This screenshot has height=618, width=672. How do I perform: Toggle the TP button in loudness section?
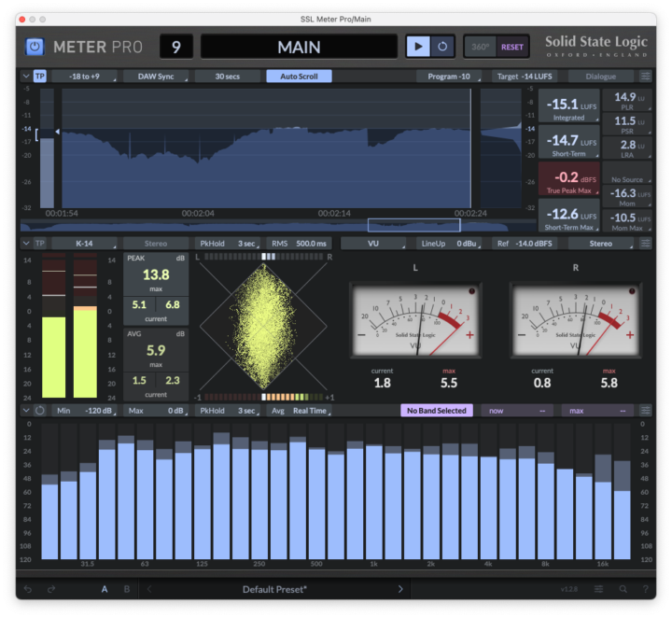pyautogui.click(x=40, y=77)
